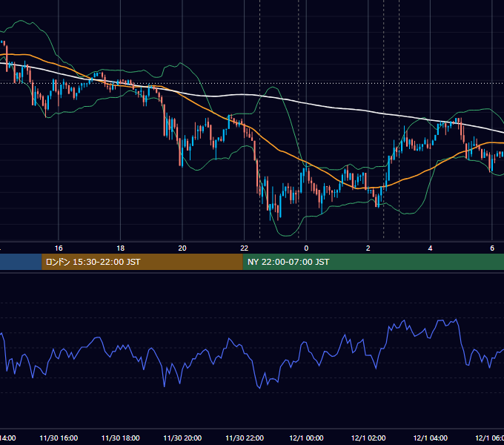Click the 2 hour label on price chart axis

(x=368, y=248)
